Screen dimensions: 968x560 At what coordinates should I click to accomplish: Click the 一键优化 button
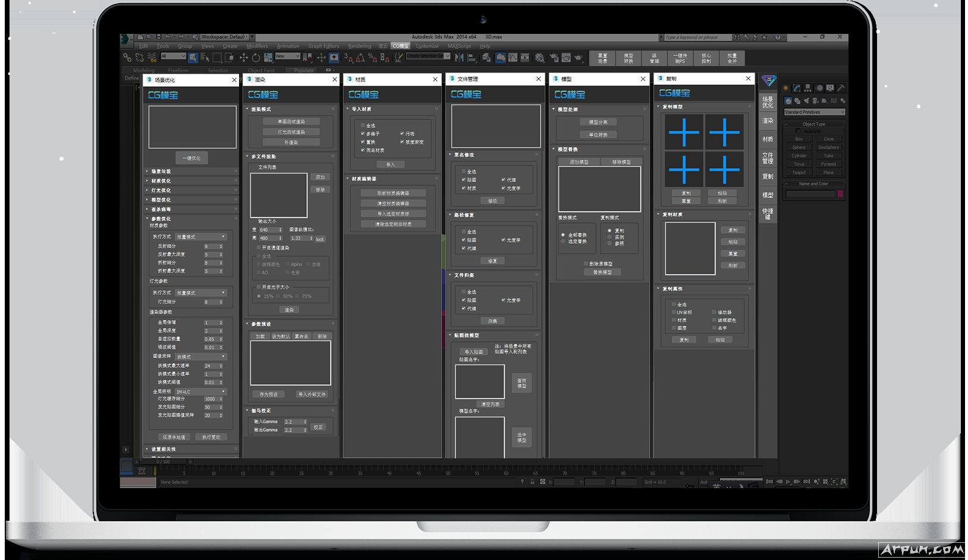[x=191, y=158]
